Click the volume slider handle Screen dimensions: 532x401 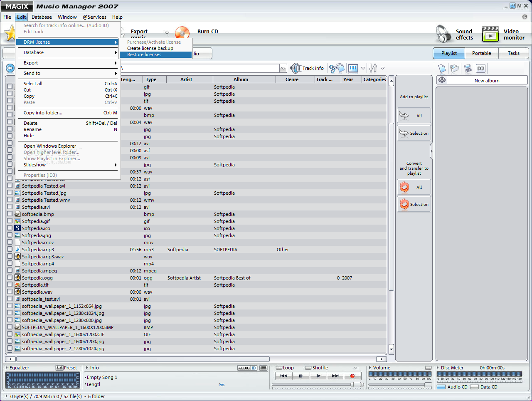click(x=428, y=385)
